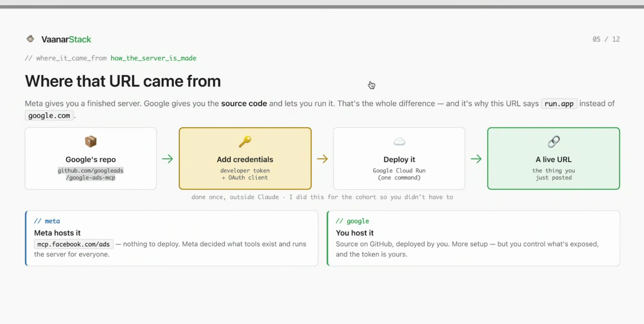Click the how_the_server_is_made green label
This screenshot has width=644, height=324.
coord(153,58)
